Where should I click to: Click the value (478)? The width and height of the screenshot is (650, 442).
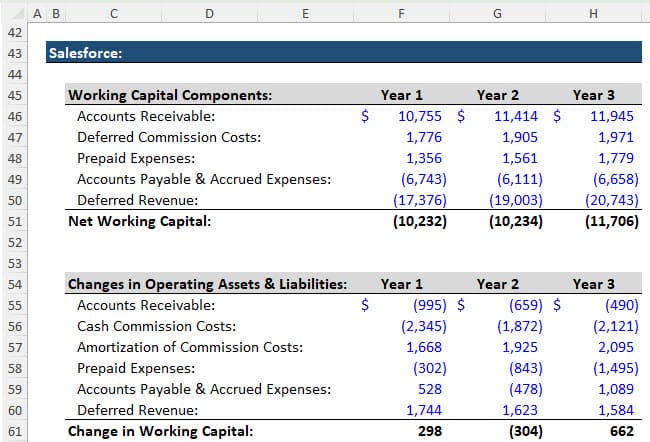point(526,389)
